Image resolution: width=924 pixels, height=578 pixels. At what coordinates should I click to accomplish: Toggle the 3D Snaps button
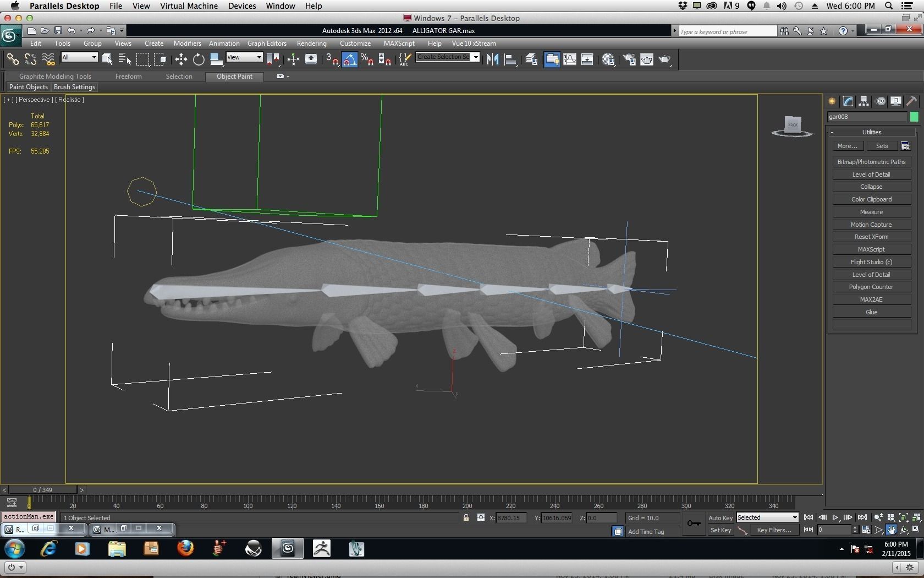[332, 59]
